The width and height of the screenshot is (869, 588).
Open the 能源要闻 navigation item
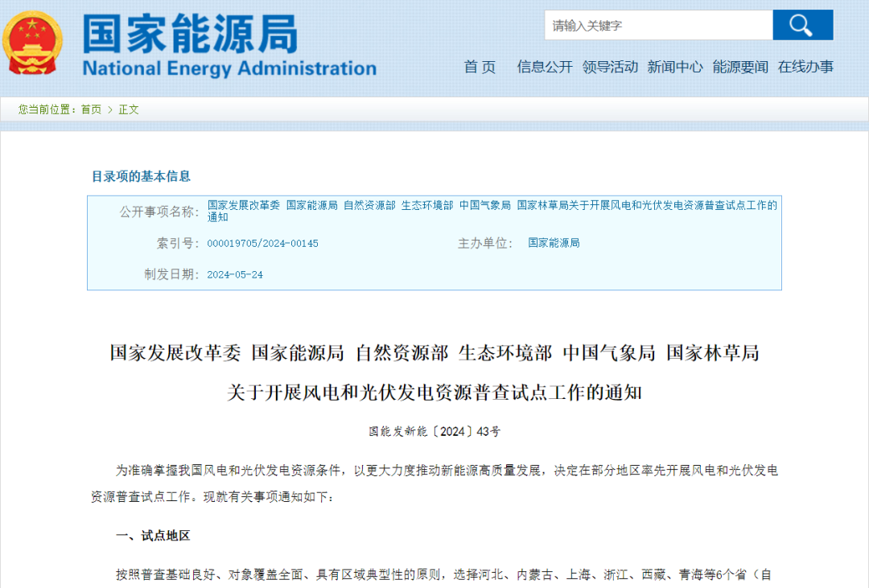click(x=740, y=67)
